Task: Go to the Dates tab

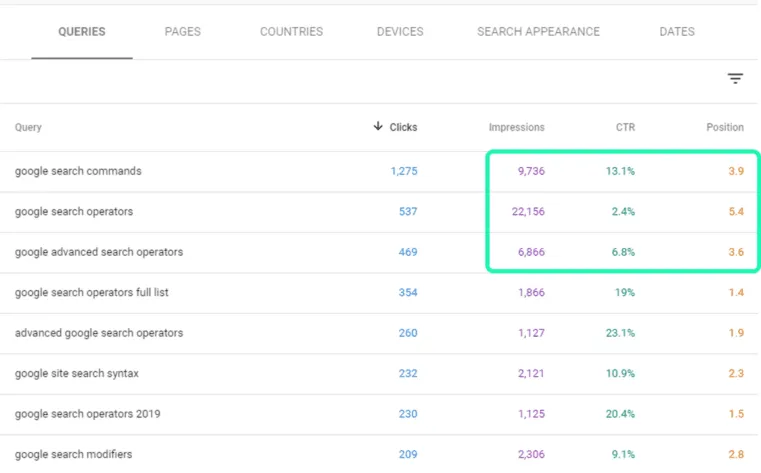Action: coord(677,32)
